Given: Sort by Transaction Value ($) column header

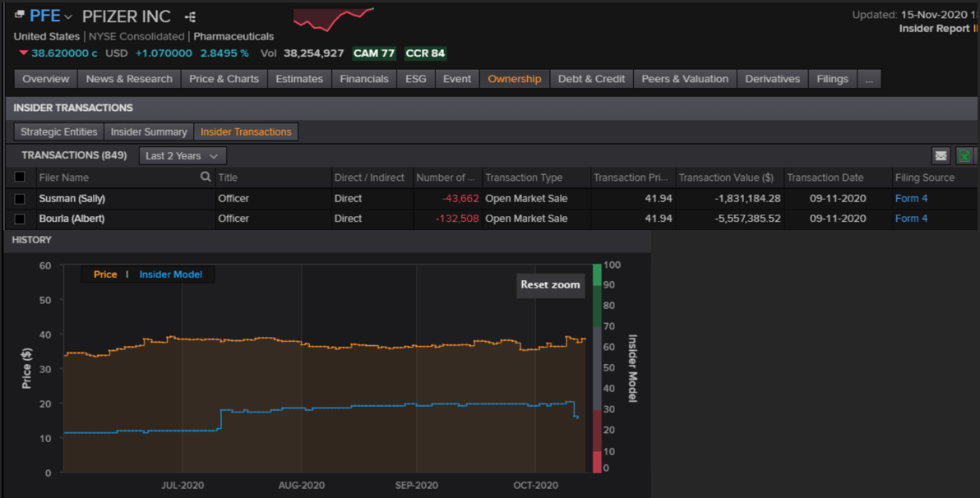Looking at the screenshot, I should [x=726, y=178].
